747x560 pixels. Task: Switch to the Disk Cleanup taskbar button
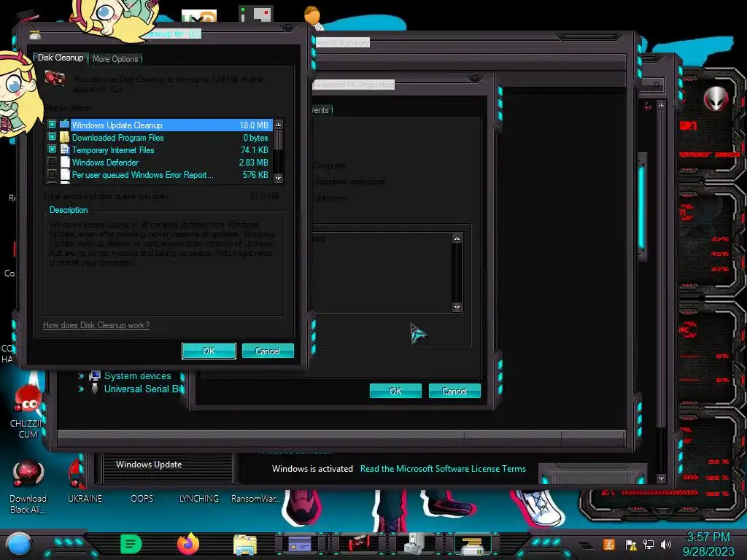473,545
